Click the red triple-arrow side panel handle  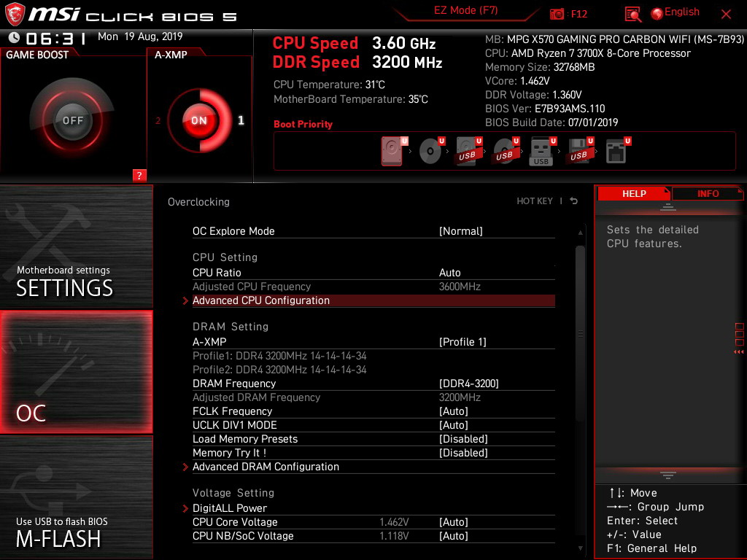739,352
